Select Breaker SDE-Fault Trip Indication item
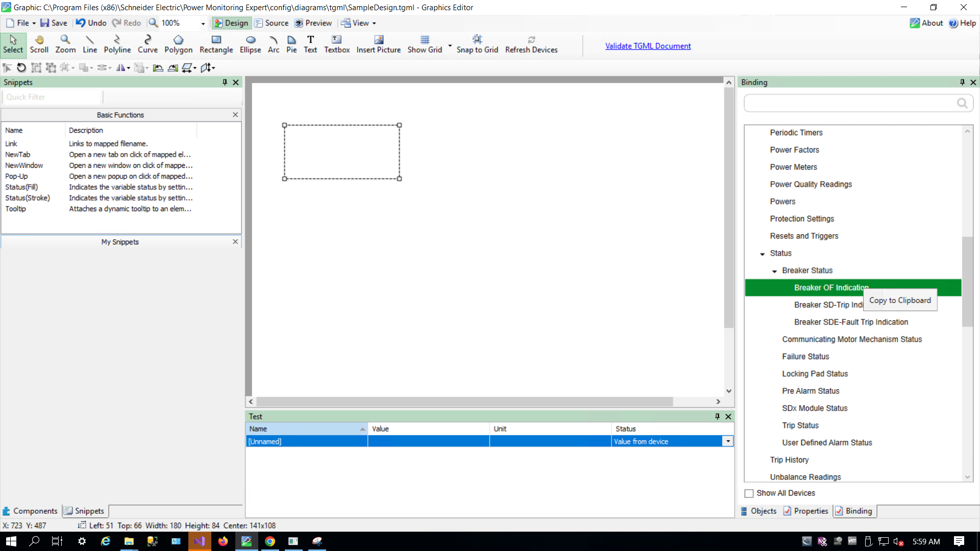980x551 pixels. (851, 322)
